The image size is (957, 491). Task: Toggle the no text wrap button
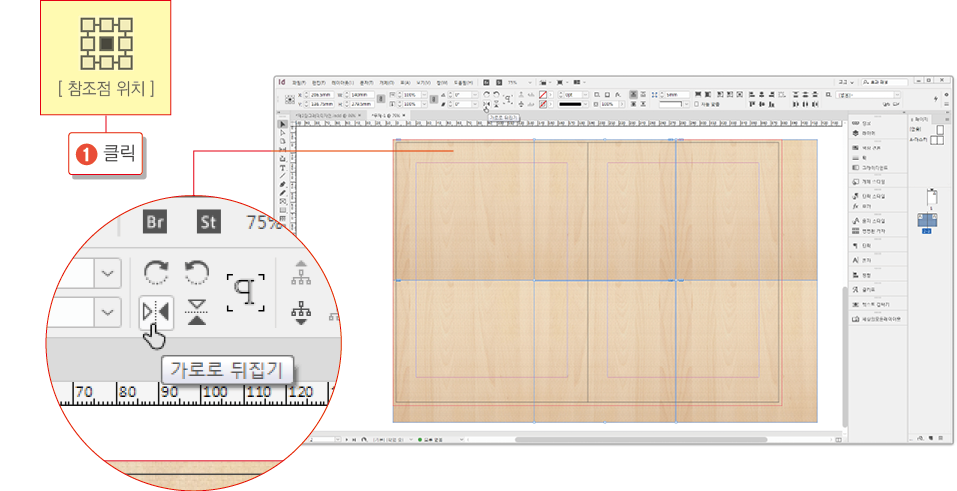[634, 94]
